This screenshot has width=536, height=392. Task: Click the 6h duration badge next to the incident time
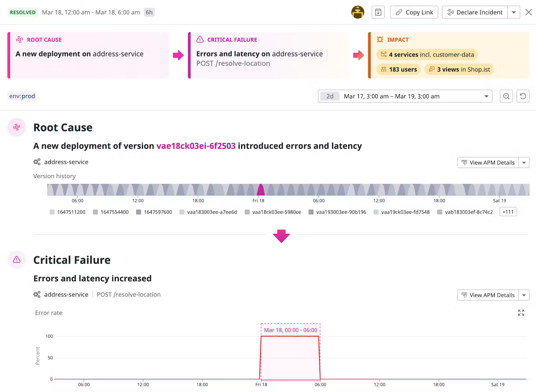pos(149,12)
